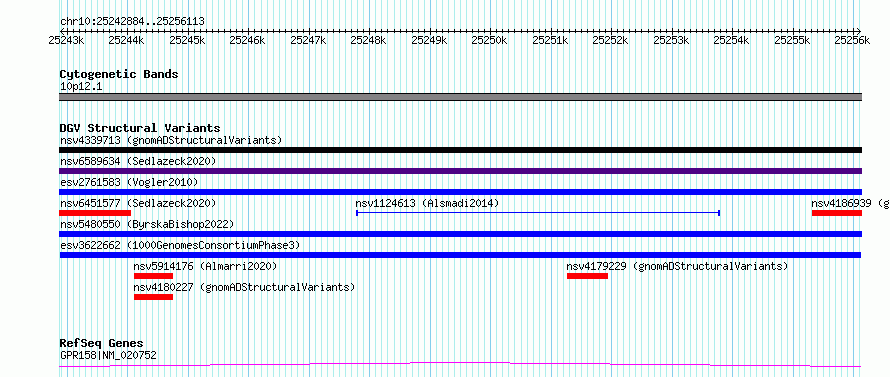Click the 10p12.1 band label
890x377 pixels.
point(81,87)
